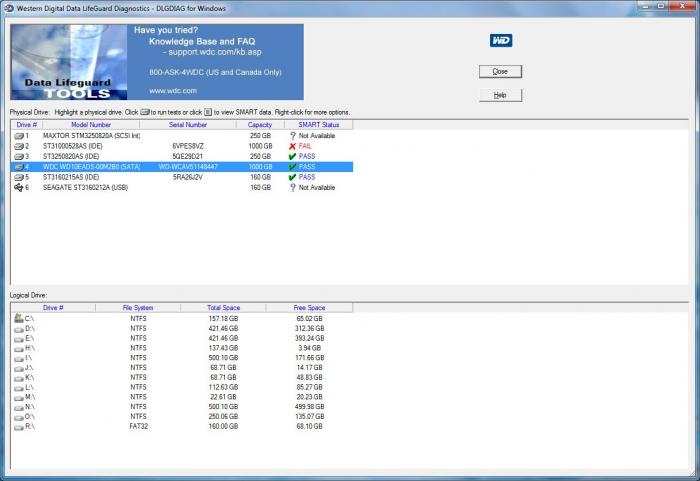Click the serial number 6VPES8VZ
Image resolution: width=700 pixels, height=481 pixels.
(188, 146)
